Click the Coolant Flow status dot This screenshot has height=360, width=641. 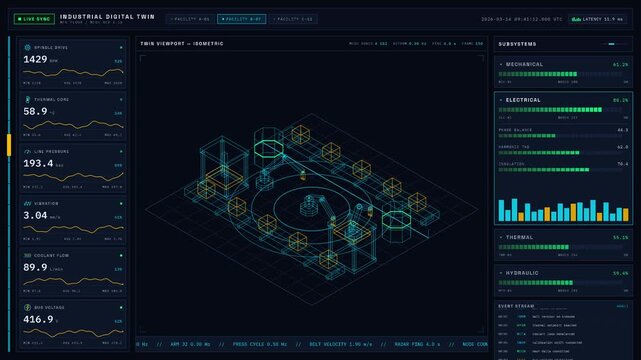point(121,255)
